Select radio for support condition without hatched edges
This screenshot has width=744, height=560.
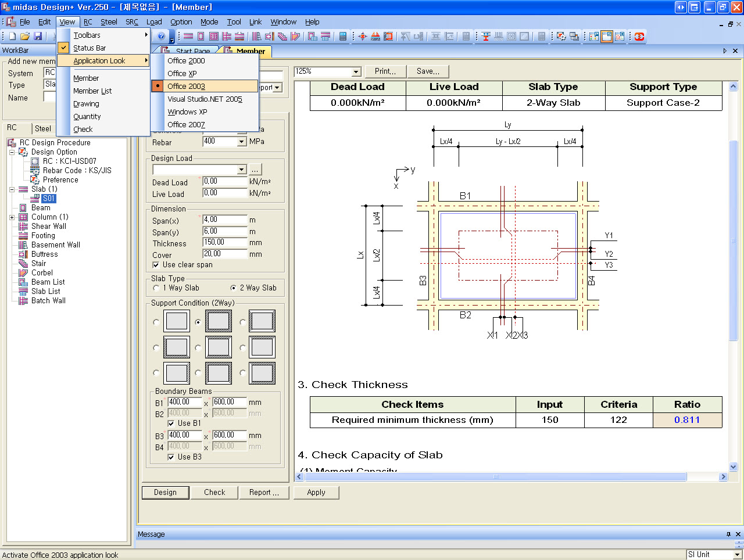pyautogui.click(x=156, y=322)
